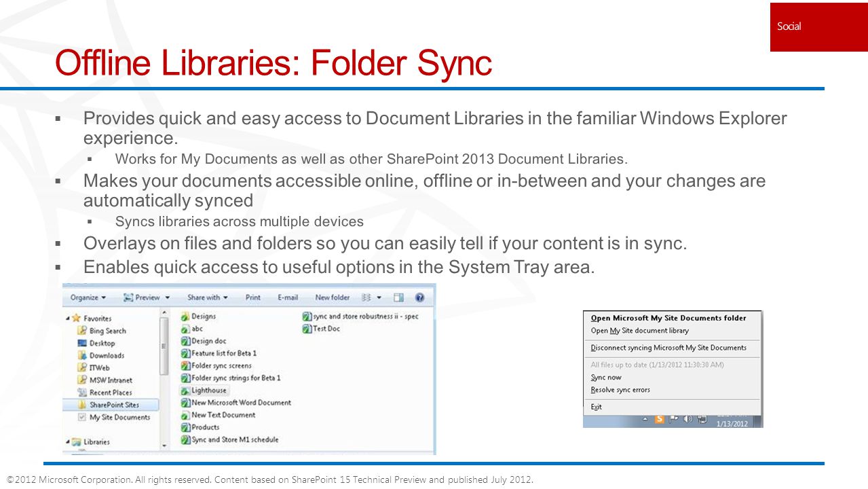
Task: Select SharePoint Sites in the navigation pane
Action: [111, 405]
